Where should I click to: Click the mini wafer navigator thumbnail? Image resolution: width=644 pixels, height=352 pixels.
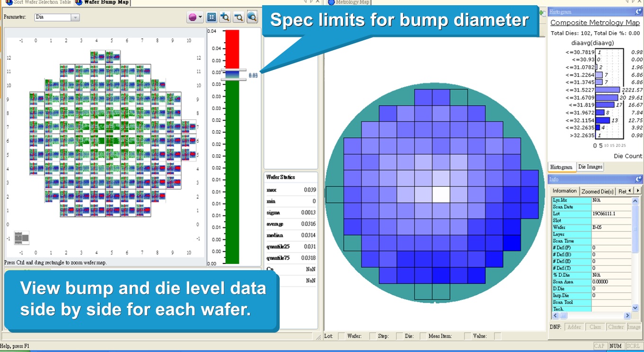[x=21, y=238]
